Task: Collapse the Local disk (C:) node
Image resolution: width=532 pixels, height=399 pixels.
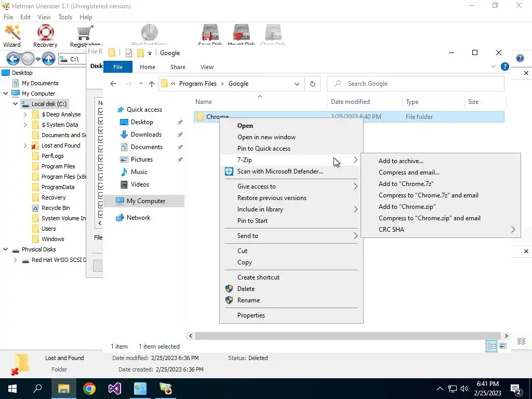Action: [15, 104]
